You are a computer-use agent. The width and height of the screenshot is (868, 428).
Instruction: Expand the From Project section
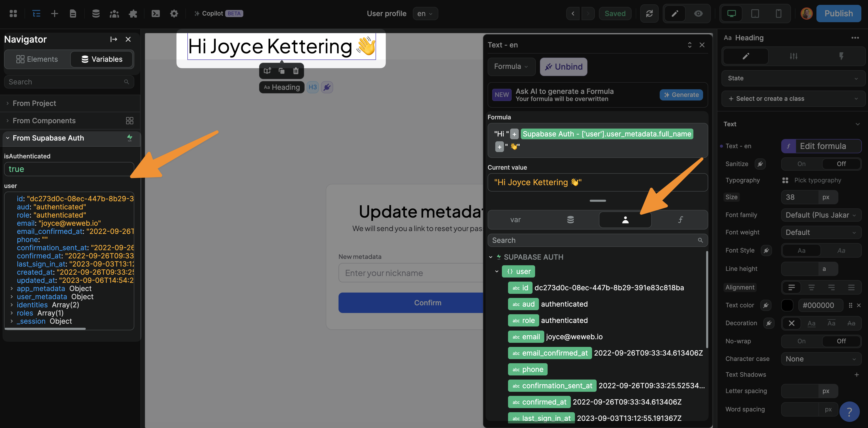point(34,103)
